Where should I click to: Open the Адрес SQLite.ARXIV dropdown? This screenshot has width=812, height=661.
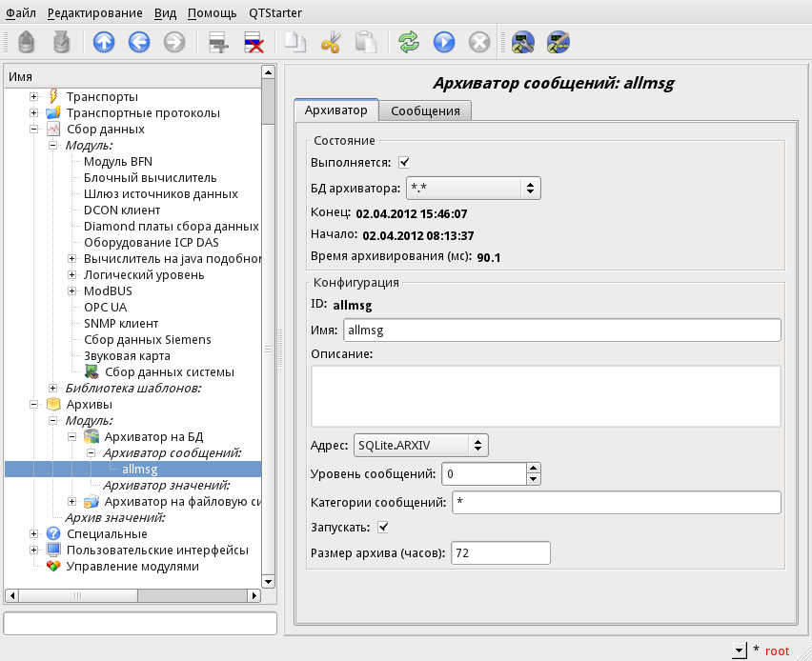coord(420,445)
